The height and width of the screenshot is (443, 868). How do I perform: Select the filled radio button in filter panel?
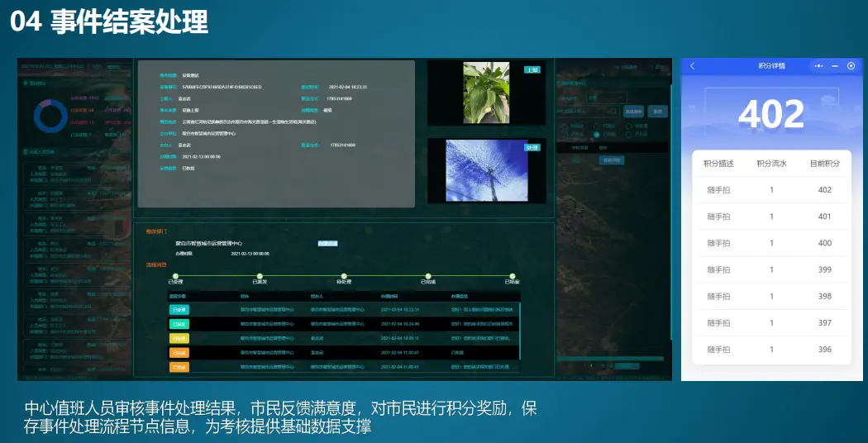(597, 135)
